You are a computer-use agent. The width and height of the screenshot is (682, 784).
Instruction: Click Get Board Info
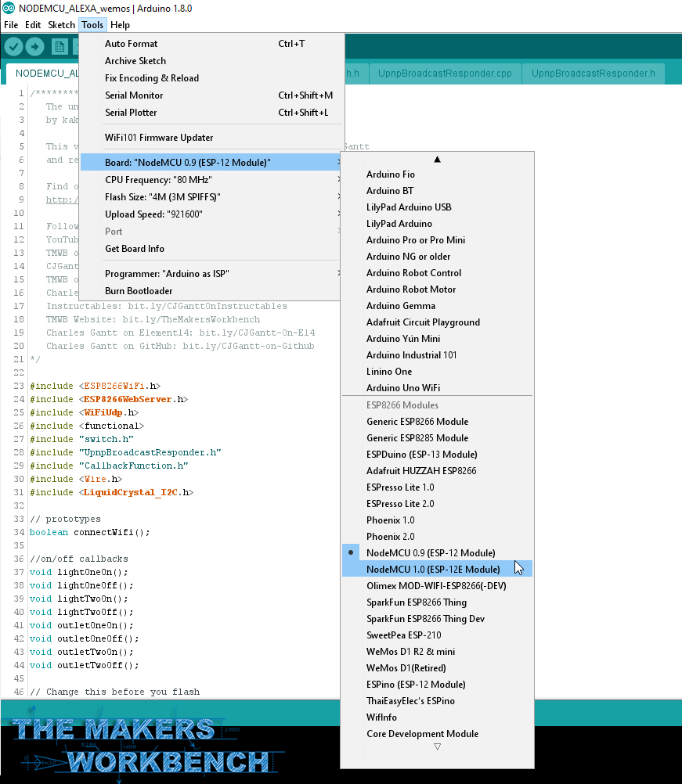click(211, 249)
